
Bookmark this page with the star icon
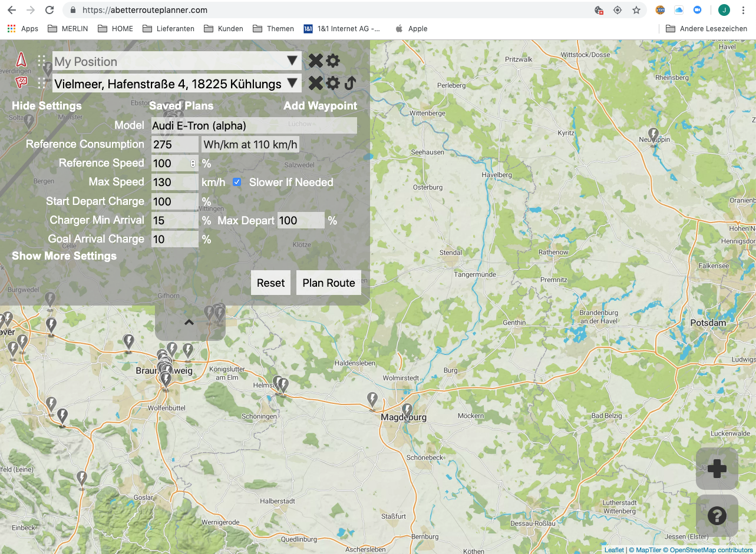(x=636, y=10)
